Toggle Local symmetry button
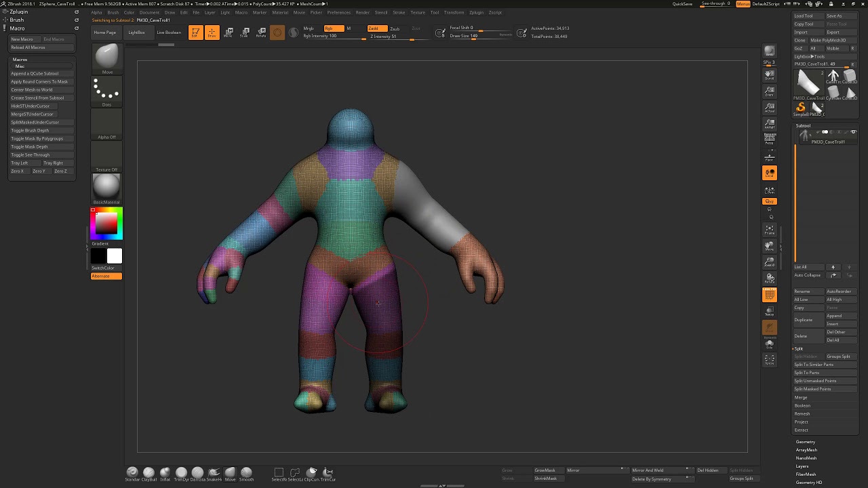 pyautogui.click(x=769, y=173)
